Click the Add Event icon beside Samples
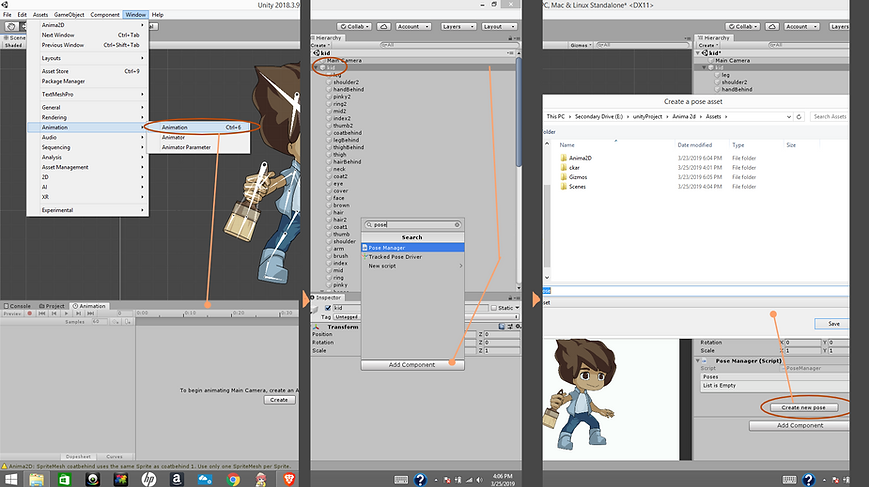The width and height of the screenshot is (869, 487). tap(128, 321)
